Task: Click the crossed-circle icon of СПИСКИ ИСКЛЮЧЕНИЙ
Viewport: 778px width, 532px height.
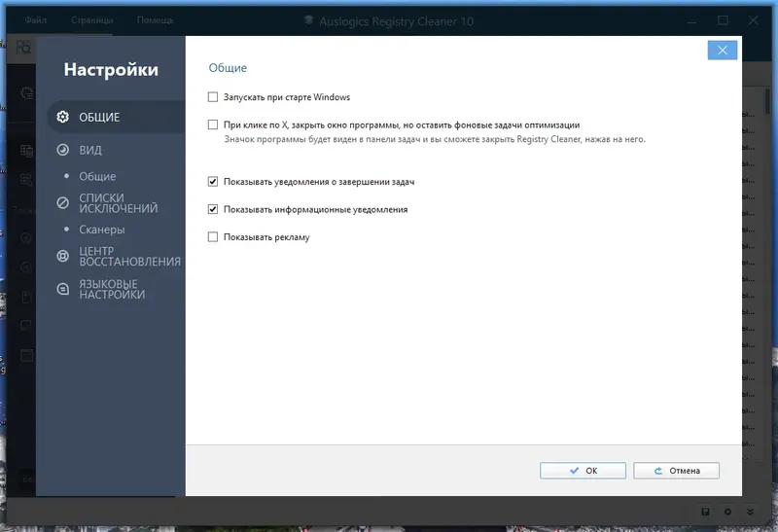Action: 62,202
